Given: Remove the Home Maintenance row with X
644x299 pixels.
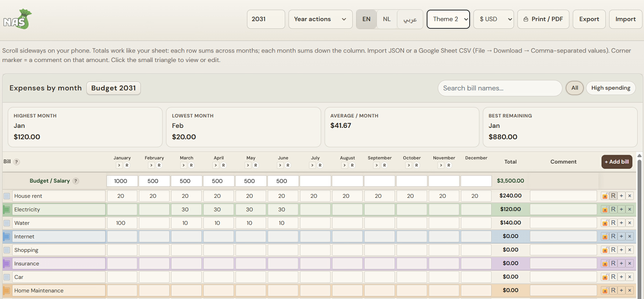Looking at the screenshot, I should click(630, 290).
